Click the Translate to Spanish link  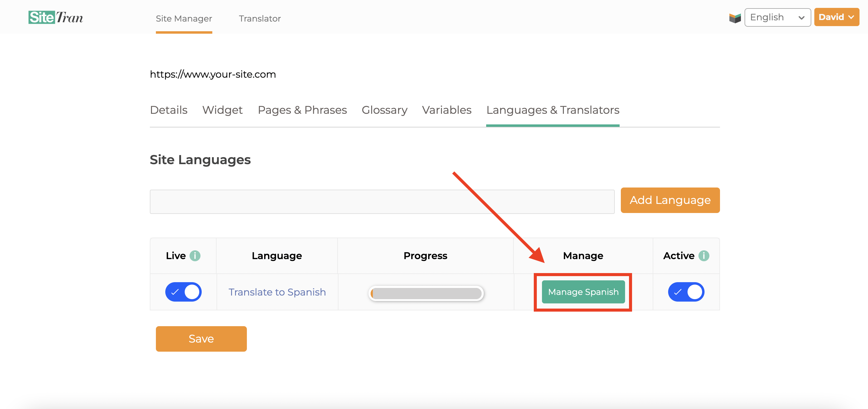click(x=277, y=292)
